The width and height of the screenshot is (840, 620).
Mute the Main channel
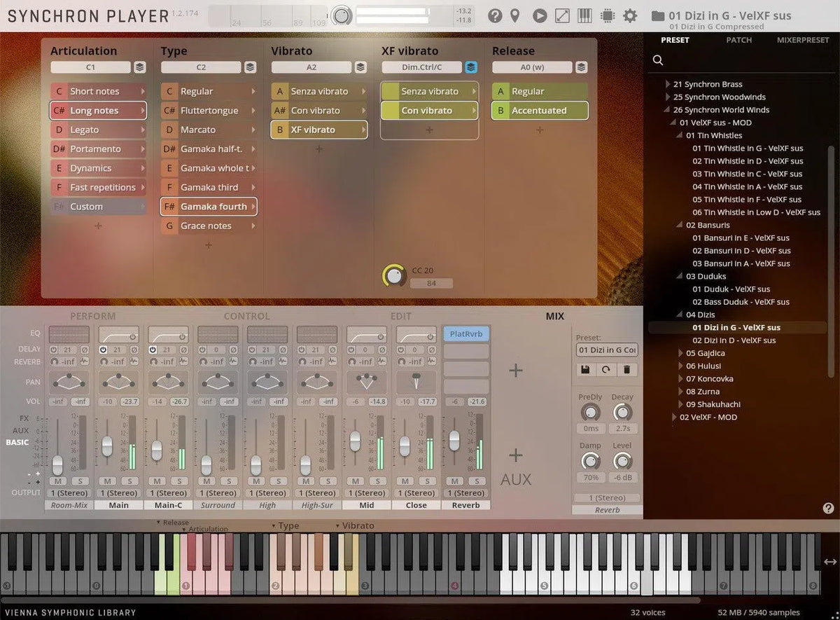point(107,481)
